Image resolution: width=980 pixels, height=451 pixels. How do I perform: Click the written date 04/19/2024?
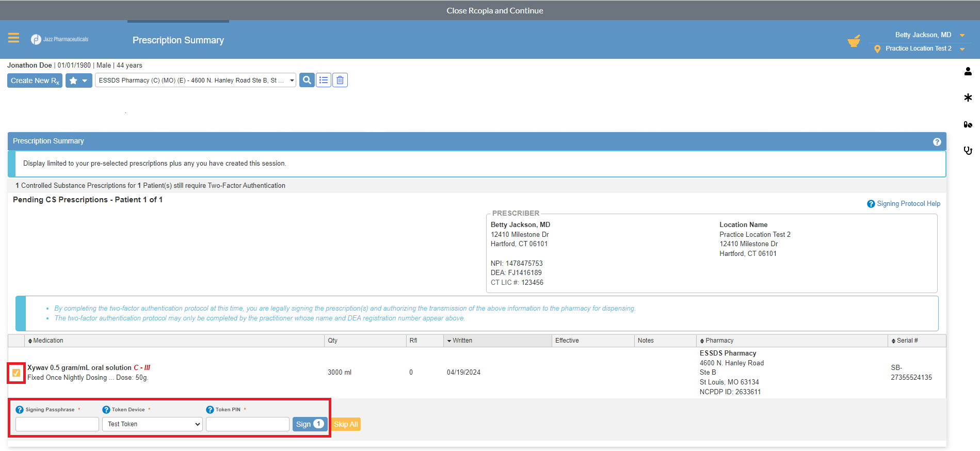coord(463,373)
